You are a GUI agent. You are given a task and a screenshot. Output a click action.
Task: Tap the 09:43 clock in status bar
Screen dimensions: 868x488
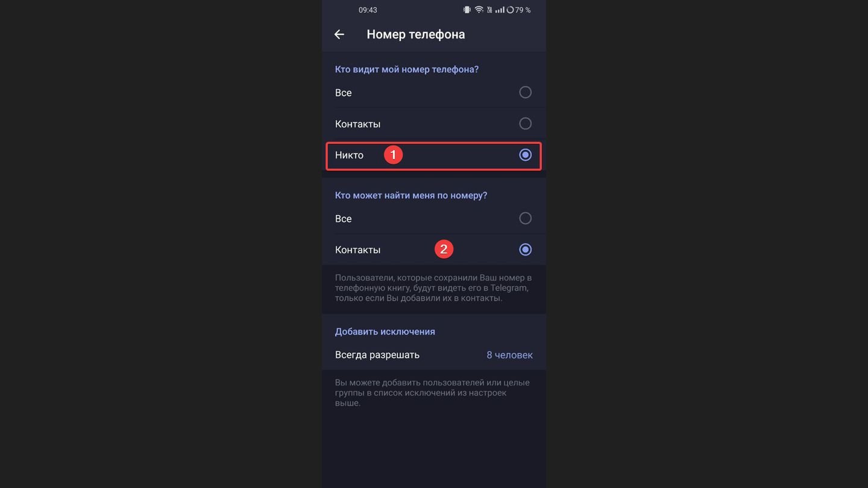tap(368, 10)
